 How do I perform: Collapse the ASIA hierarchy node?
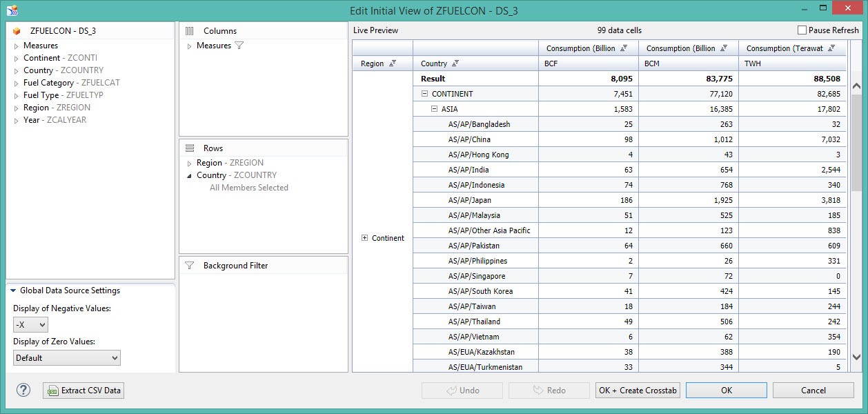pos(435,109)
